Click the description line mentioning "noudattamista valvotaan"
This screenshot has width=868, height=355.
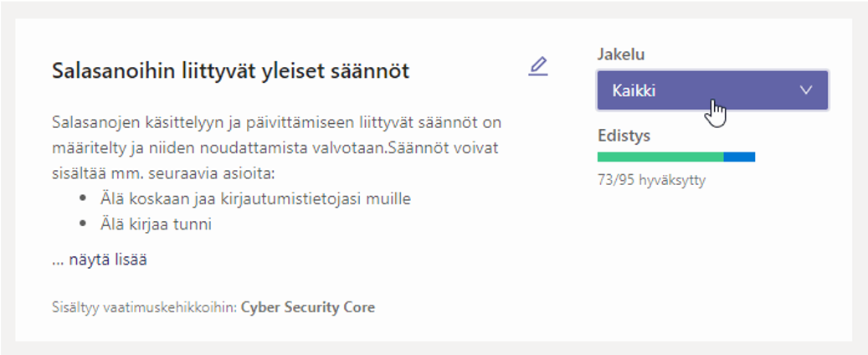click(275, 148)
